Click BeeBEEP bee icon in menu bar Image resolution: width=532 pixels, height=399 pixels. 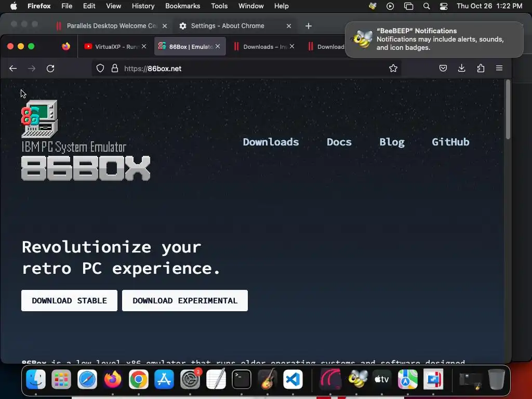tap(373, 6)
